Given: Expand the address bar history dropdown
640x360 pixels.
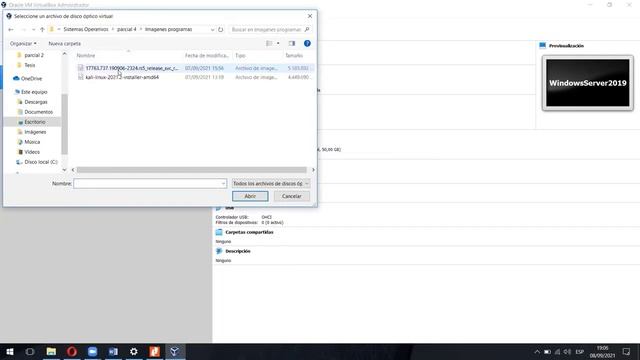Looking at the screenshot, I should tap(212, 29).
